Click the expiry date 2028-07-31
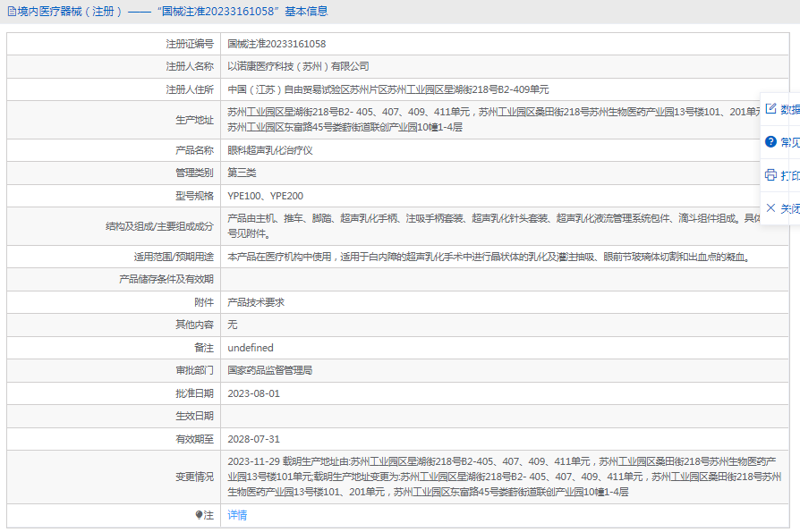The height and width of the screenshot is (532, 800). pyautogui.click(x=253, y=439)
